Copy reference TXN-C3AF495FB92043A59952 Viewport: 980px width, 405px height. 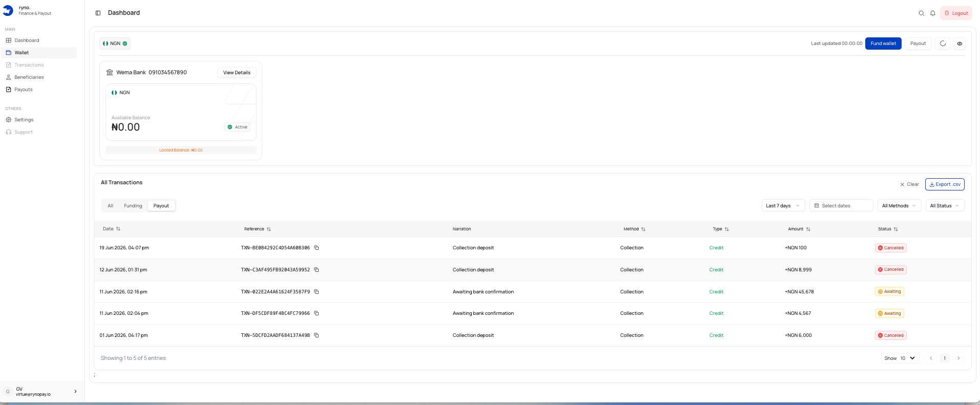[x=317, y=270]
